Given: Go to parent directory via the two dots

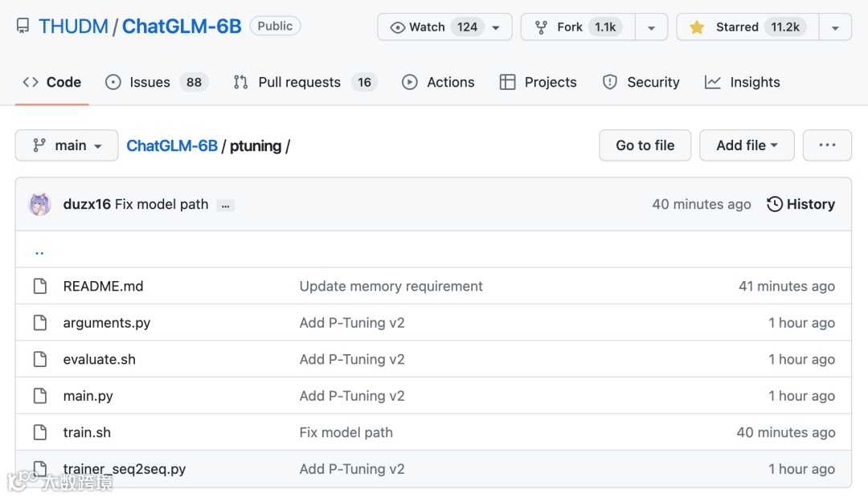Looking at the screenshot, I should coord(39,251).
